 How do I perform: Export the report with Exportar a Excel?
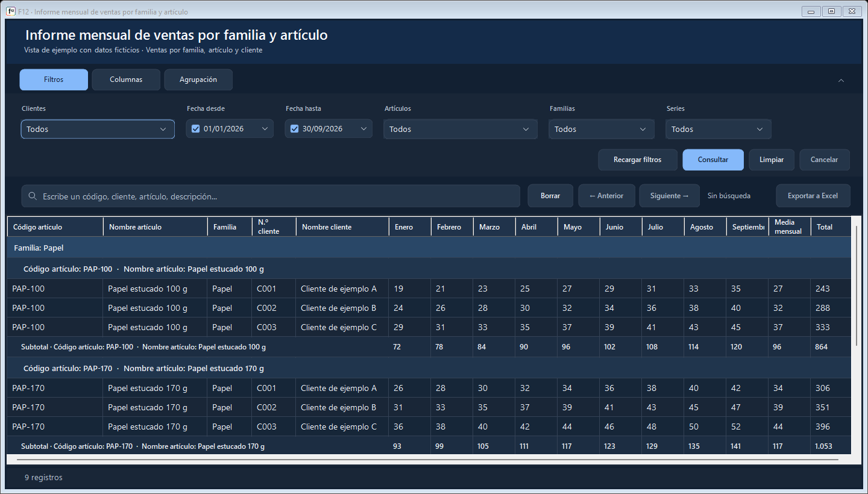[x=813, y=196]
